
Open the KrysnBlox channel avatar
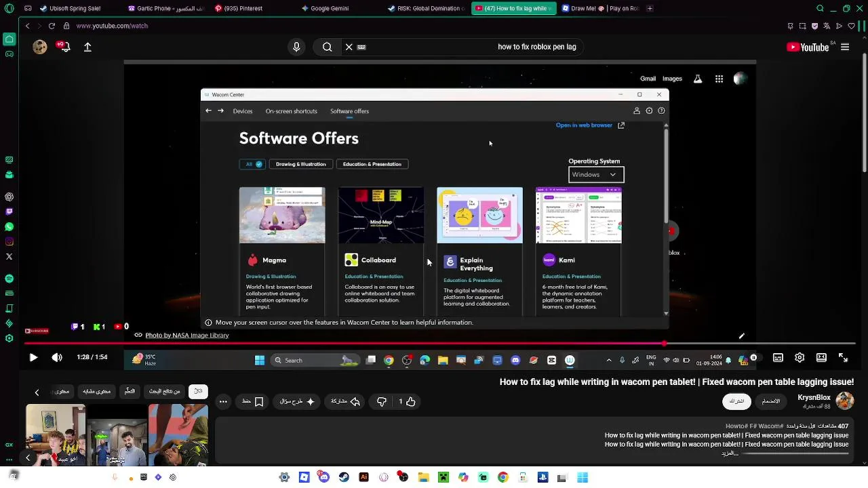pos(844,401)
